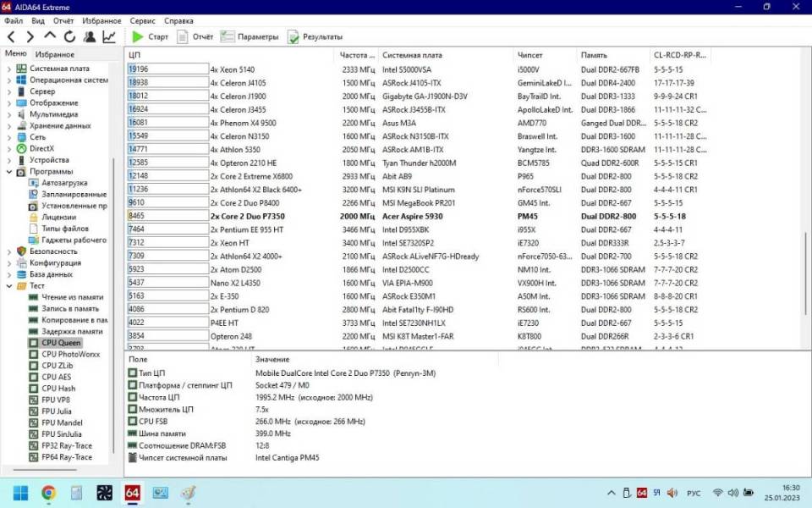Open Google Chrome from the taskbar
Screen dimensions: 812x508
coord(48,492)
